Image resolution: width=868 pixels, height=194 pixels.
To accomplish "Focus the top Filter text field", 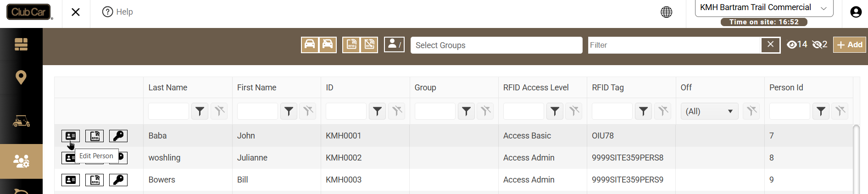I will coord(674,45).
